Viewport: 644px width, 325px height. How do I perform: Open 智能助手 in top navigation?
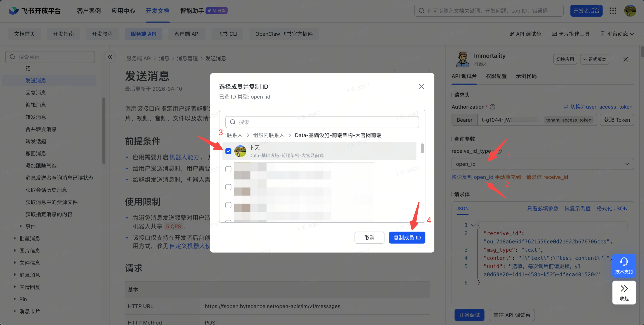point(192,11)
